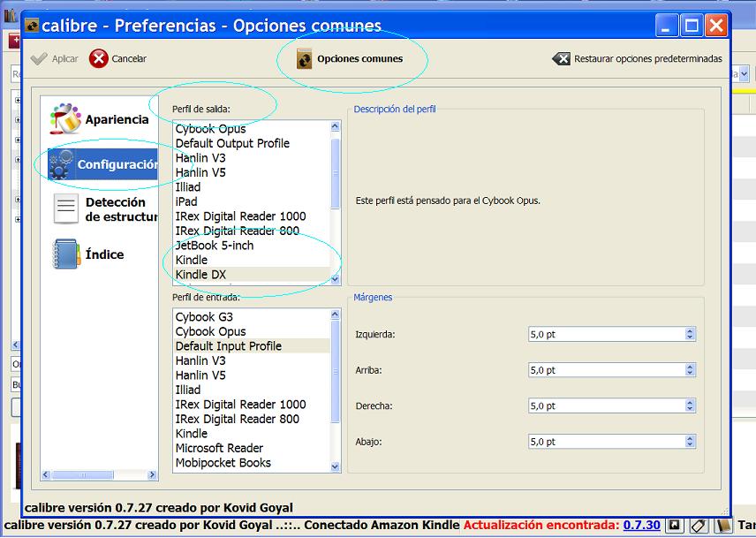
Task: Select Default Output Profile
Action: tap(251, 143)
